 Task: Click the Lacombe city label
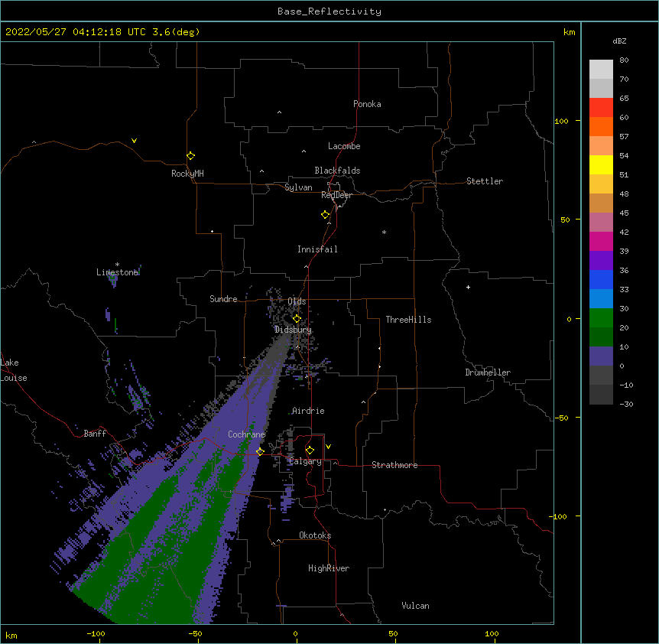(x=344, y=146)
